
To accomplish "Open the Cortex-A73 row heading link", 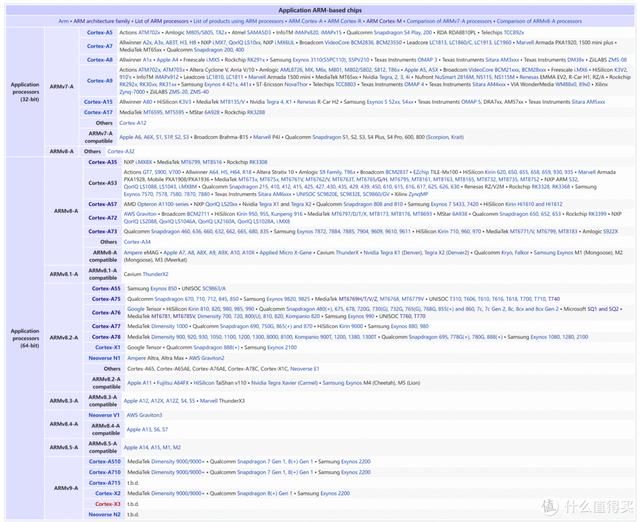I will click(x=102, y=231).
